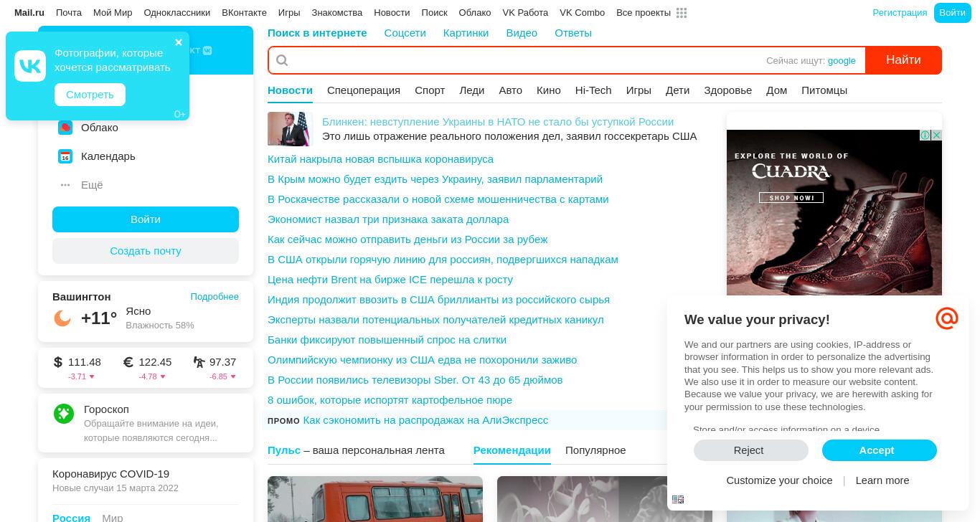Switch to Картинки search tab
The width and height of the screenshot is (980, 522).
[466, 33]
